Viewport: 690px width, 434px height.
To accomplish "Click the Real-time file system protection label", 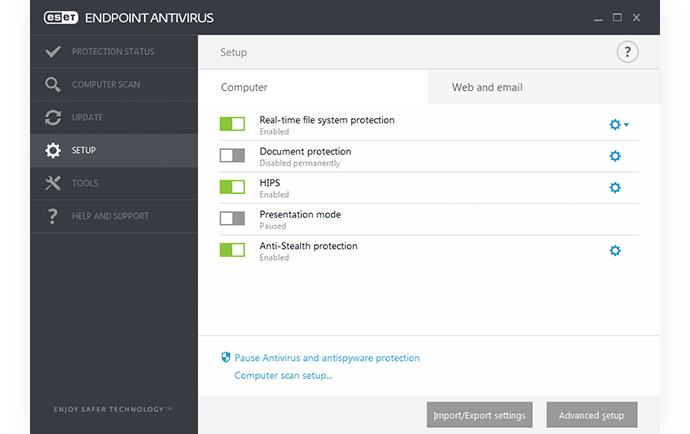I will [x=327, y=120].
